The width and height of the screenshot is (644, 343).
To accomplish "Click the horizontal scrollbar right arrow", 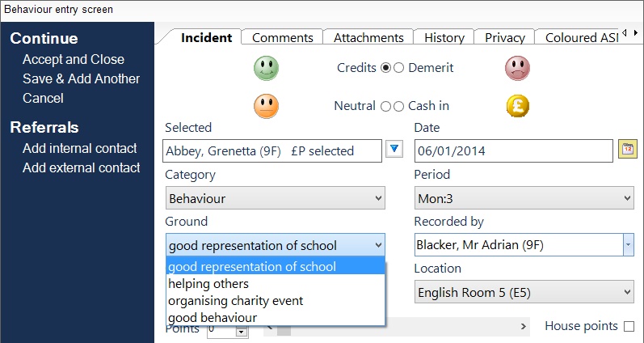I will tap(524, 327).
